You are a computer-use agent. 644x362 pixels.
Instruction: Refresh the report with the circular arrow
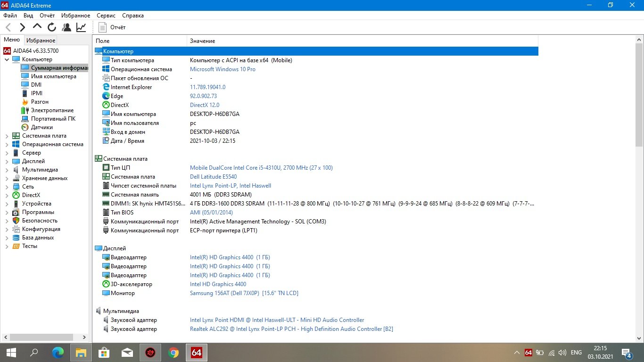(x=52, y=27)
